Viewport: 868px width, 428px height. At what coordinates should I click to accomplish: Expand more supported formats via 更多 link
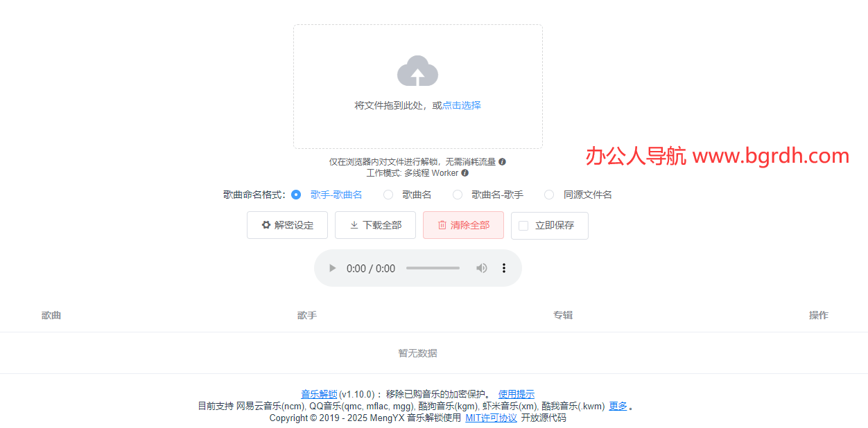coord(617,406)
